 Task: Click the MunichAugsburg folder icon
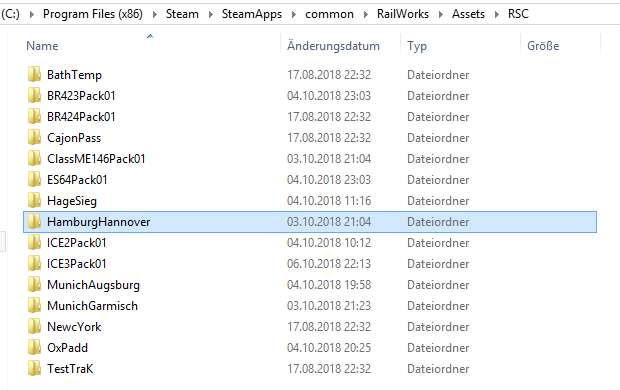[34, 284]
